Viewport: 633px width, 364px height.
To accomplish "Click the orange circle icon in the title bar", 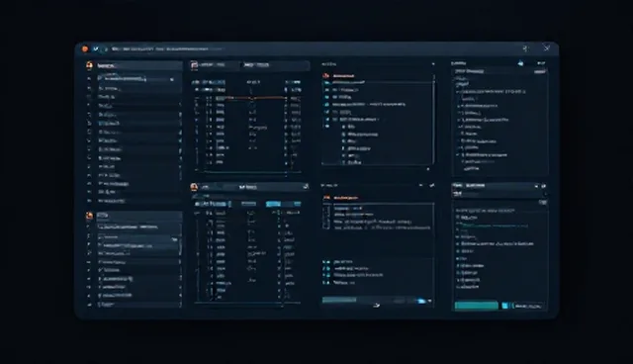I will [x=85, y=48].
